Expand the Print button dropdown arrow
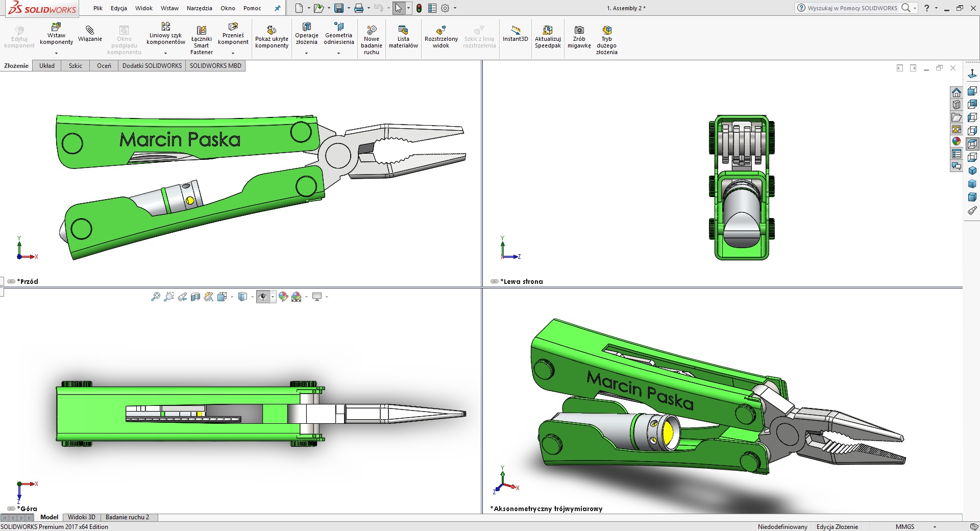 (x=369, y=8)
